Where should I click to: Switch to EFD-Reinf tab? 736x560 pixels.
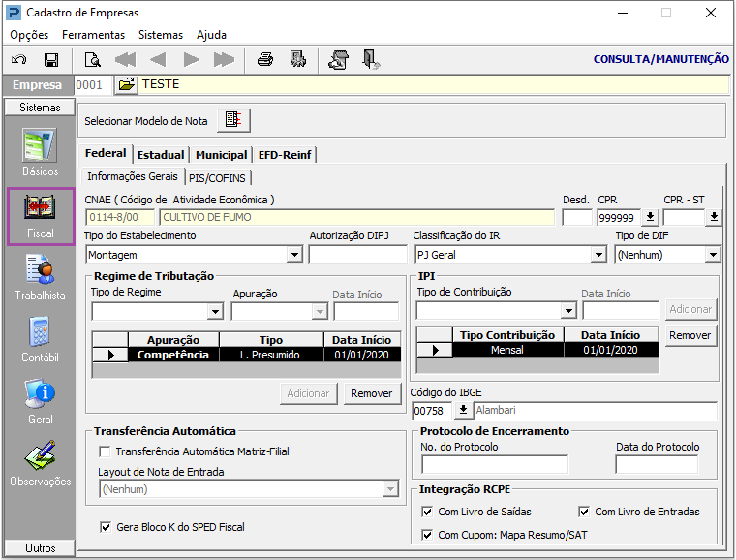click(x=285, y=155)
